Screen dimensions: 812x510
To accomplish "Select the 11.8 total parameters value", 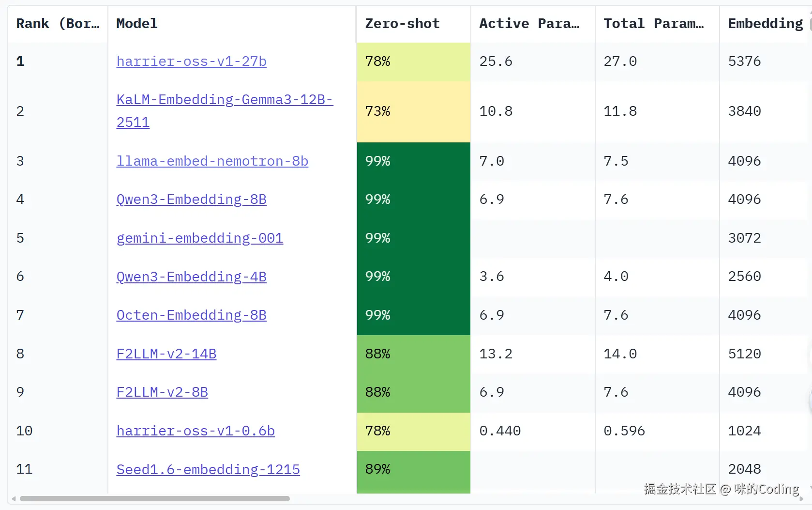I will [x=620, y=111].
